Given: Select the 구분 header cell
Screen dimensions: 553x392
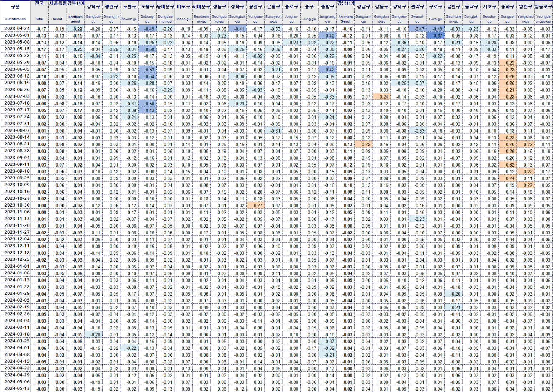Looking at the screenshot, I should click(15, 6).
